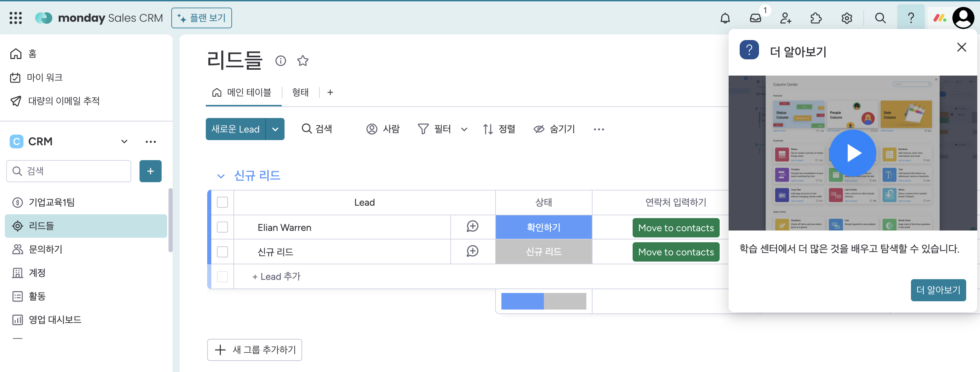Open 영업 대시보드 in the sidebar
The height and width of the screenshot is (372, 980).
click(x=55, y=320)
